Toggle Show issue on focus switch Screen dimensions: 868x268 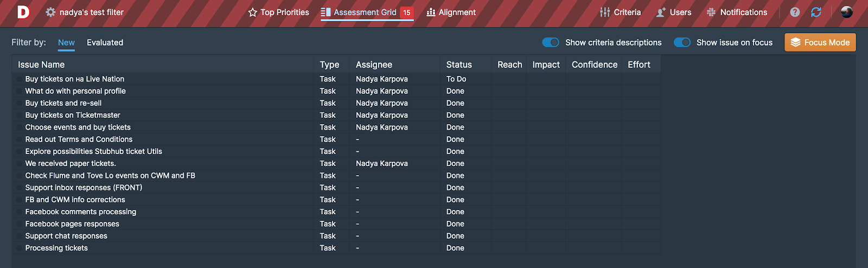coord(682,42)
